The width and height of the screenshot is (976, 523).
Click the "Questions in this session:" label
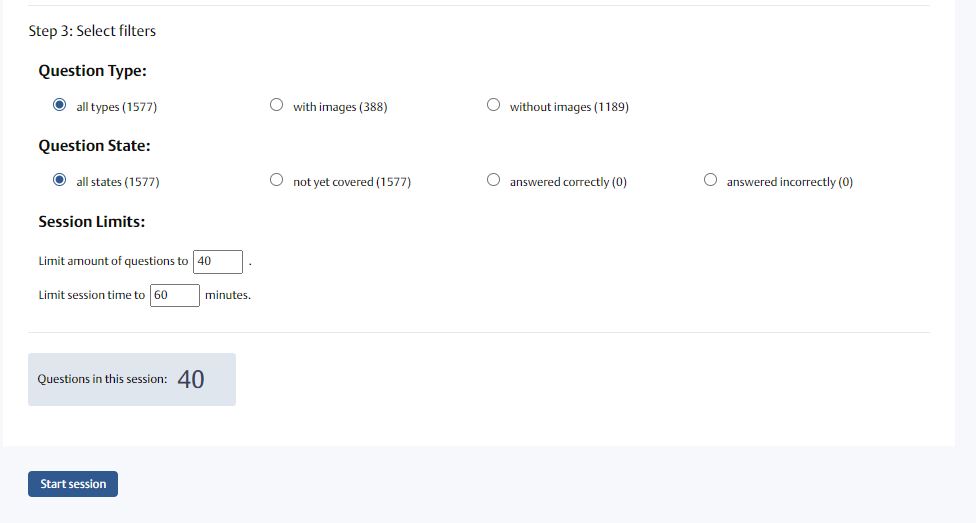click(x=102, y=379)
